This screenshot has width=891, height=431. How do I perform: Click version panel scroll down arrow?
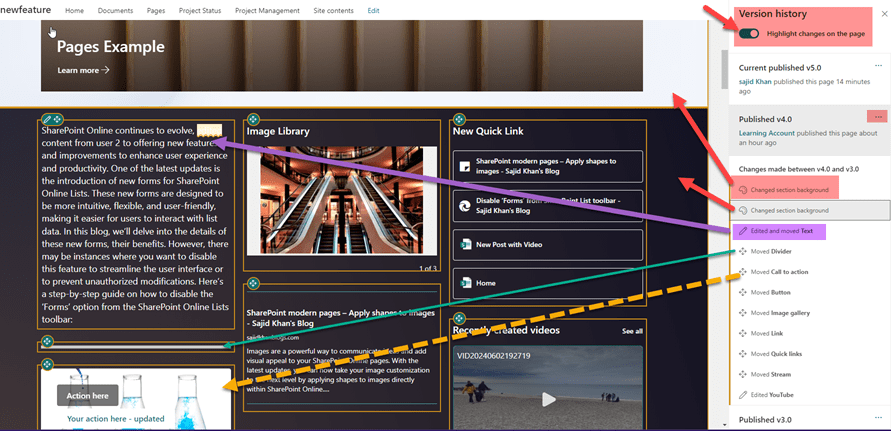[724, 424]
